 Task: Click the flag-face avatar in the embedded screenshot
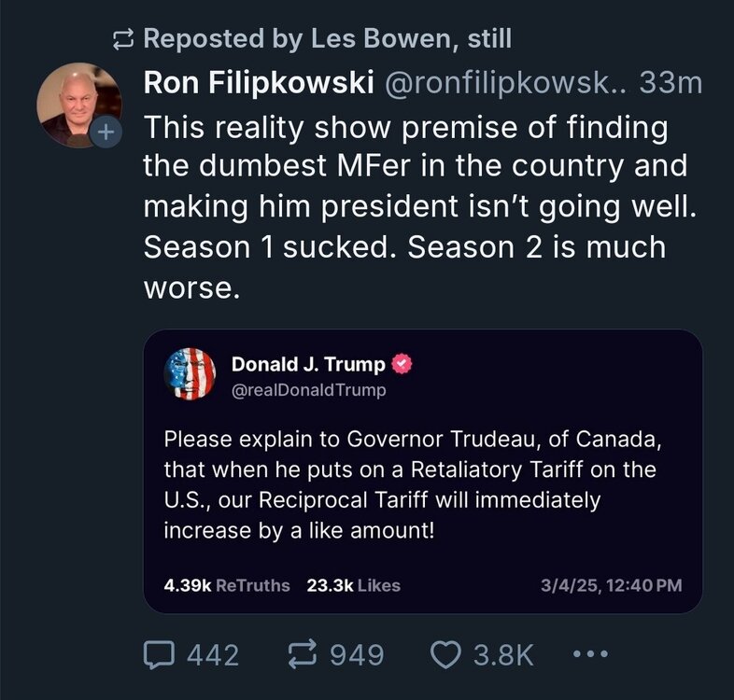tap(190, 373)
